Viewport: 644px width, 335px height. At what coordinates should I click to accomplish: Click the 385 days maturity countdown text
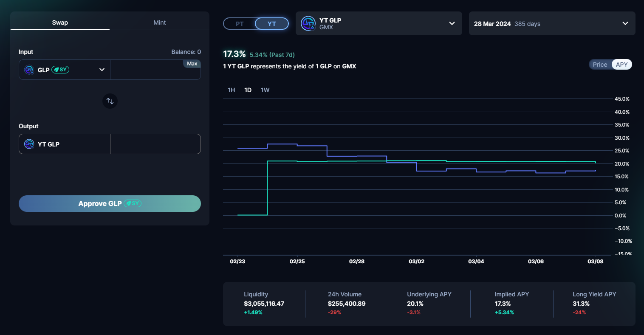point(527,24)
